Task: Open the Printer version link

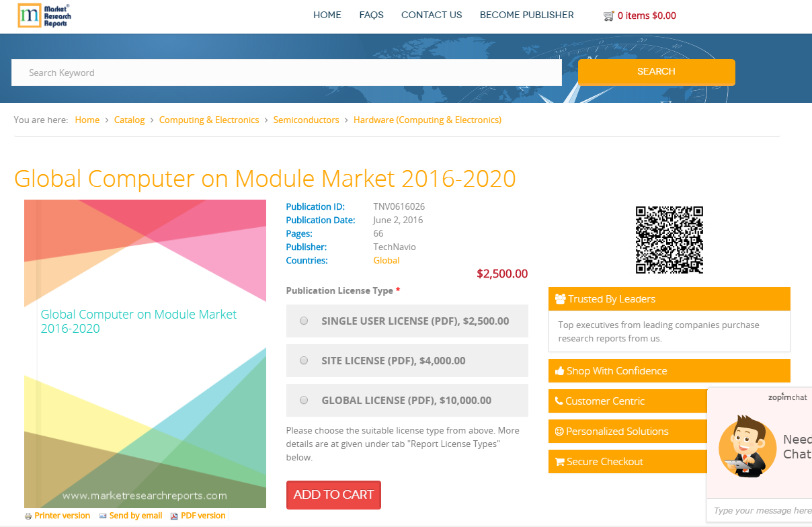Action: click(63, 516)
